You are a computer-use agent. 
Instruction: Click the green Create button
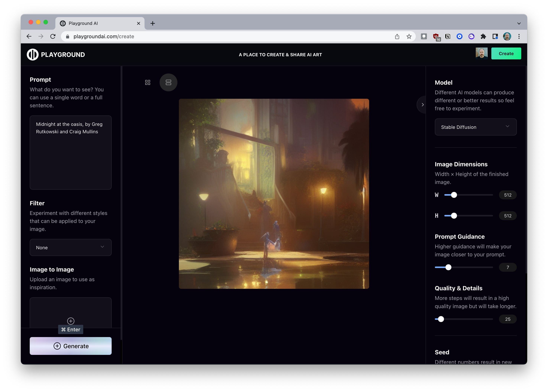tap(506, 53)
